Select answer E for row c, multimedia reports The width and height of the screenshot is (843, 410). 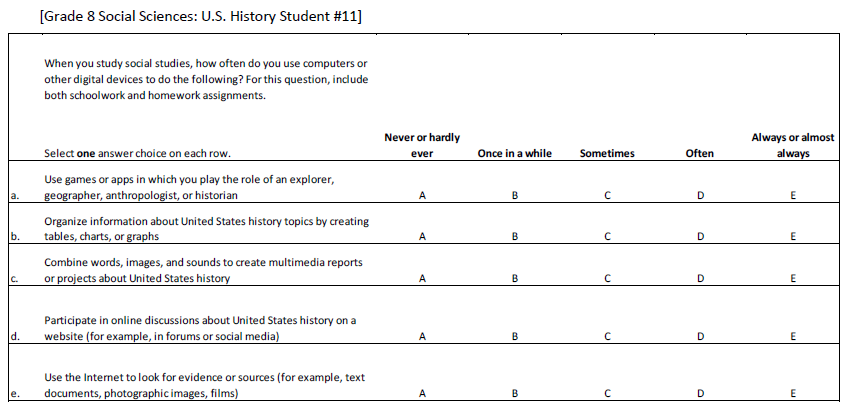coord(792,279)
